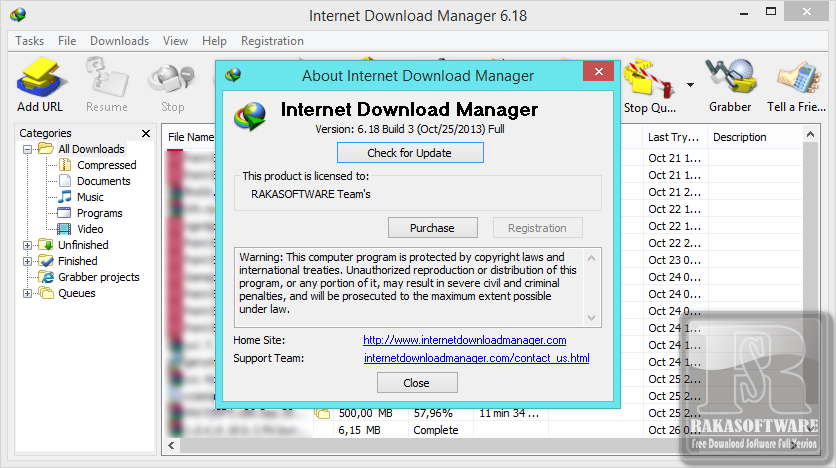This screenshot has height=468, width=836.
Task: Click the Grabber projects browser icon
Action: (x=46, y=277)
